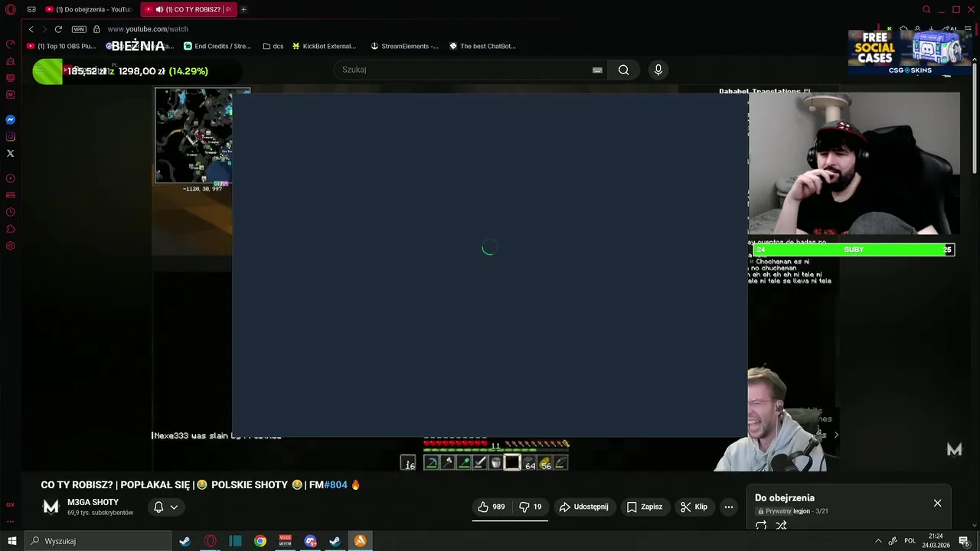Open the Windows notification center icon
This screenshot has width=980, height=551.
pos(965,541)
